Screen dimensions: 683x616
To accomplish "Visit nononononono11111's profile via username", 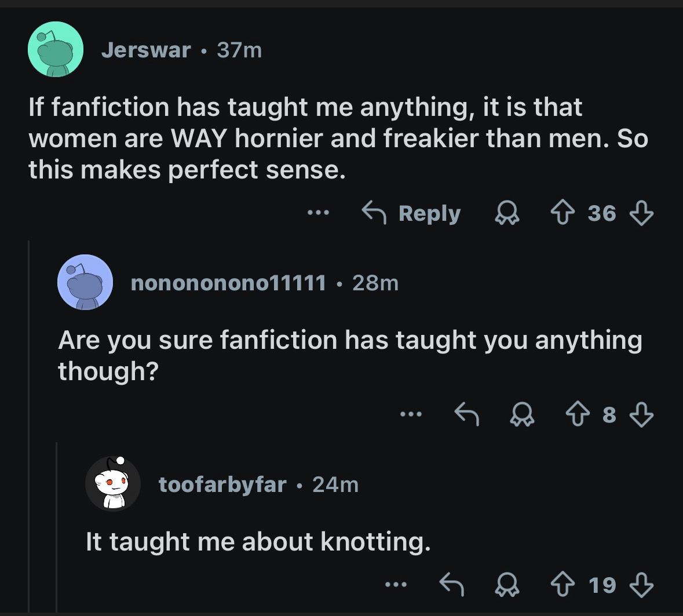I will 228,283.
